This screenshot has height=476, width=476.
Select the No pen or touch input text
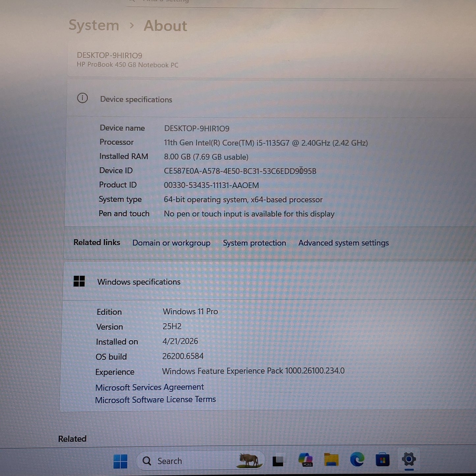coord(249,214)
